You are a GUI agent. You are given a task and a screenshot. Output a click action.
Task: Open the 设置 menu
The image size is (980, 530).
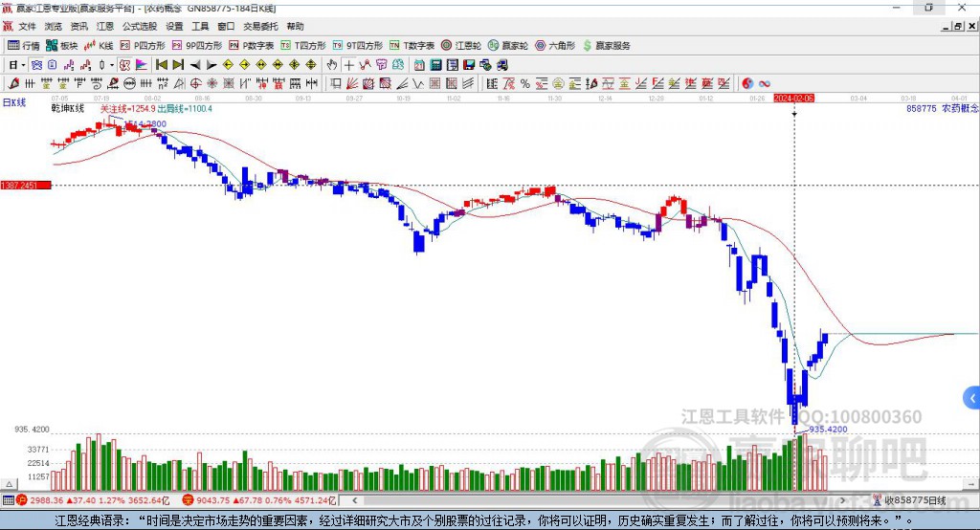click(174, 26)
